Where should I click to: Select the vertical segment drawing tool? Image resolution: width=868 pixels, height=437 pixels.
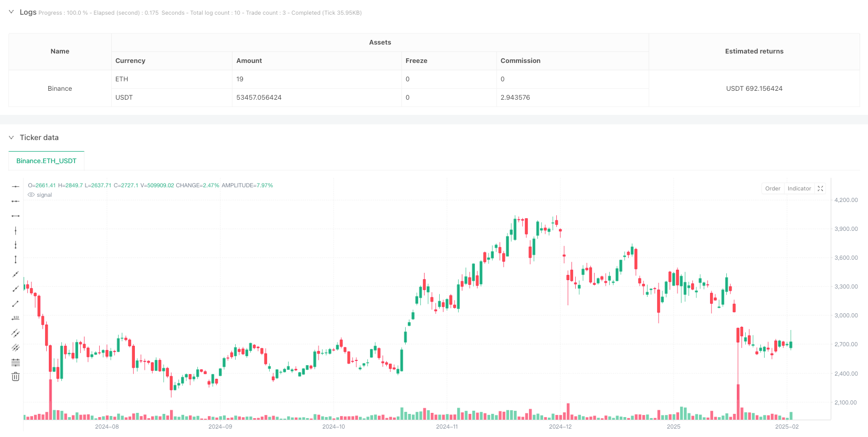(x=16, y=259)
